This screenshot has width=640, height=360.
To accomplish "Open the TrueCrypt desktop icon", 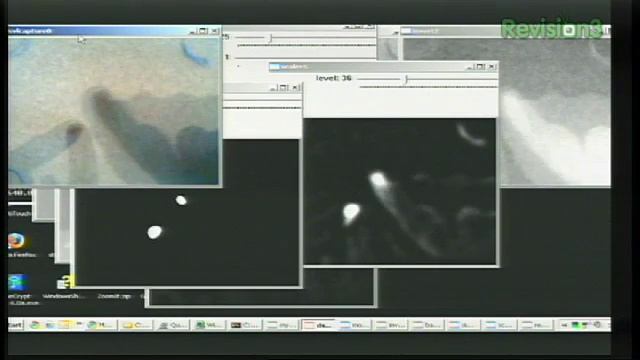I will pyautogui.click(x=17, y=283).
